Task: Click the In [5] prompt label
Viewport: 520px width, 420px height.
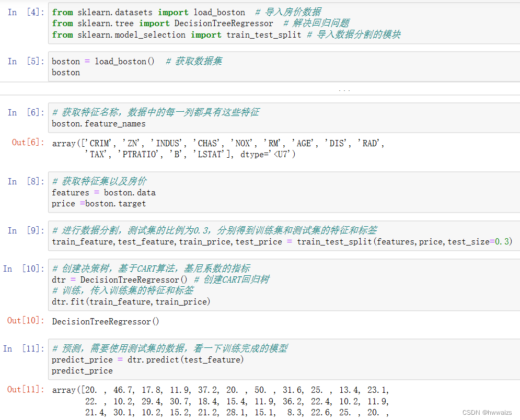Action: click(x=26, y=61)
